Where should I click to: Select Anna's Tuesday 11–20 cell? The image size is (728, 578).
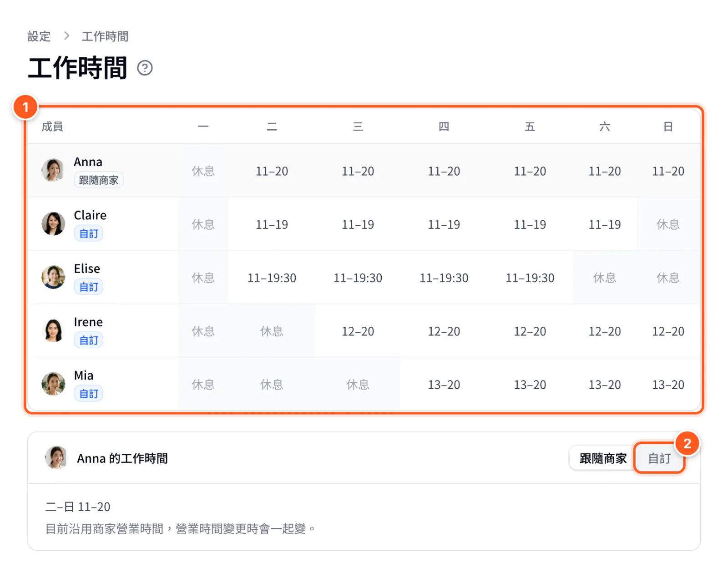tap(272, 171)
